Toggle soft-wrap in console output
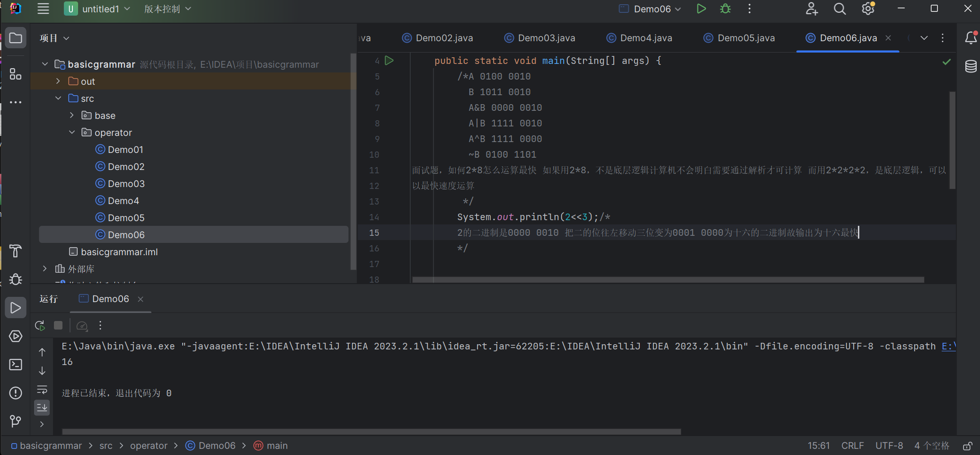Viewport: 980px width, 455px height. pos(42,390)
